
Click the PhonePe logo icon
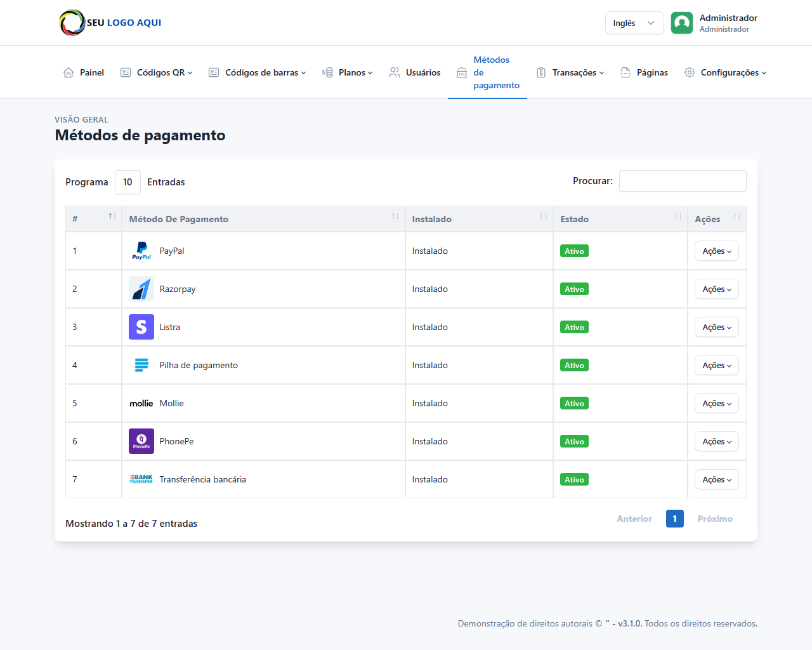[x=141, y=441]
